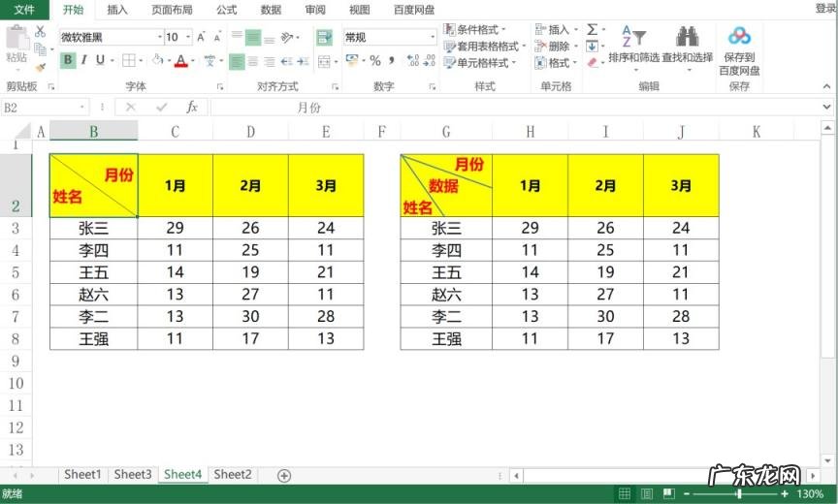The width and height of the screenshot is (838, 504).
Task: Toggle wrap text button
Action: coord(324,38)
